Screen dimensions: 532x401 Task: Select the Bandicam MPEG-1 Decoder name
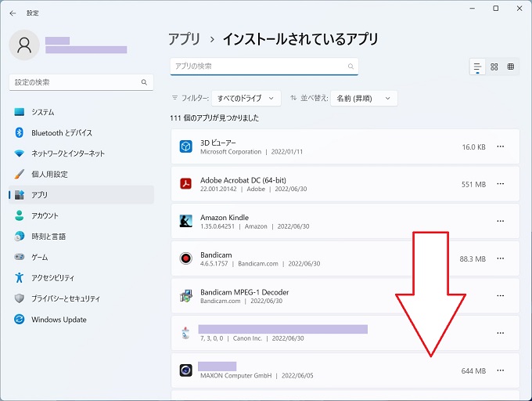pos(245,292)
